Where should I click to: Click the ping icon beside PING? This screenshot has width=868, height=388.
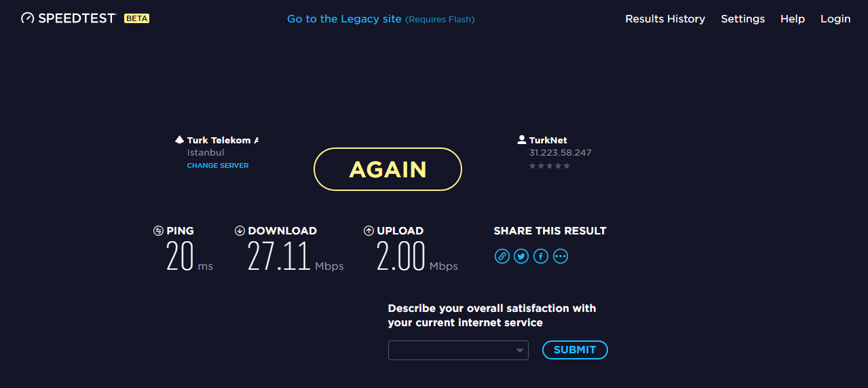pyautogui.click(x=158, y=231)
